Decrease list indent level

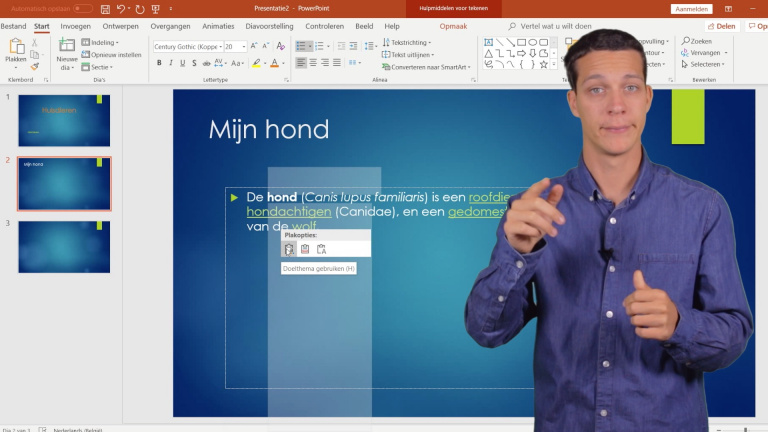pos(341,46)
